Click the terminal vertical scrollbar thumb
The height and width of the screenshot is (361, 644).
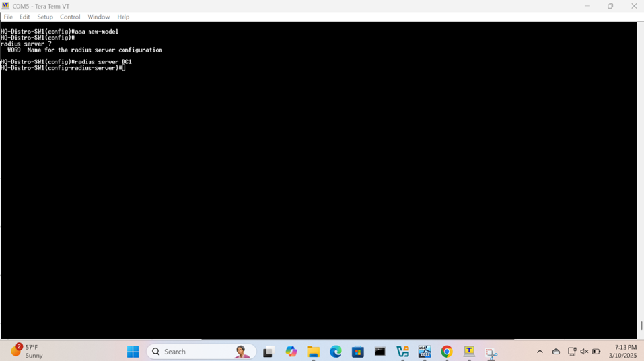(641, 325)
